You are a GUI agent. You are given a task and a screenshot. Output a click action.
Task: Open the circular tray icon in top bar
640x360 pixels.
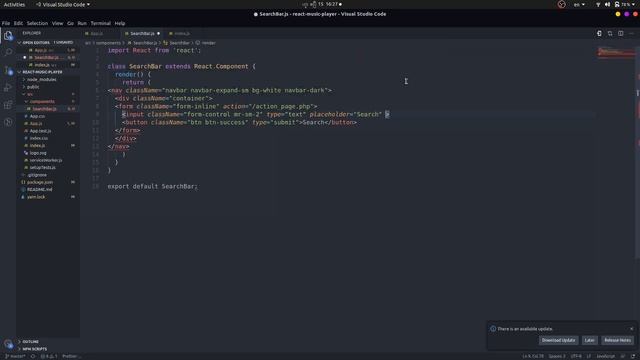(x=562, y=4)
